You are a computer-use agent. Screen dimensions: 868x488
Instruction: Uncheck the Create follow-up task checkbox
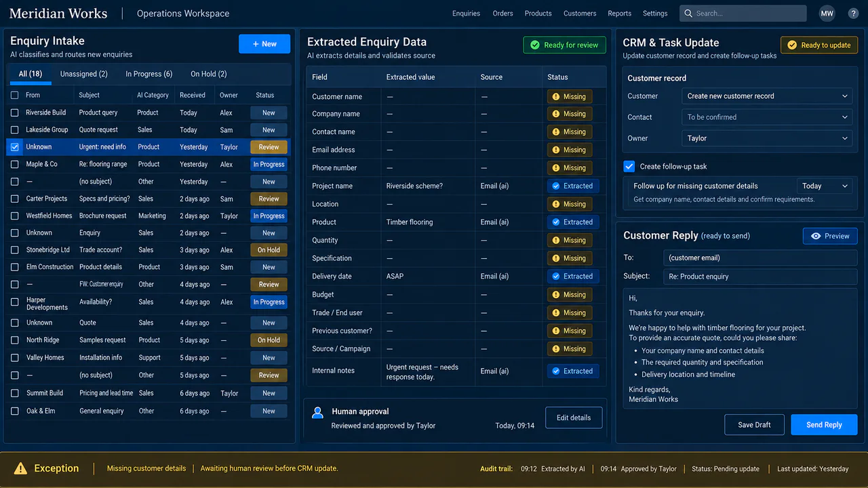pyautogui.click(x=629, y=166)
